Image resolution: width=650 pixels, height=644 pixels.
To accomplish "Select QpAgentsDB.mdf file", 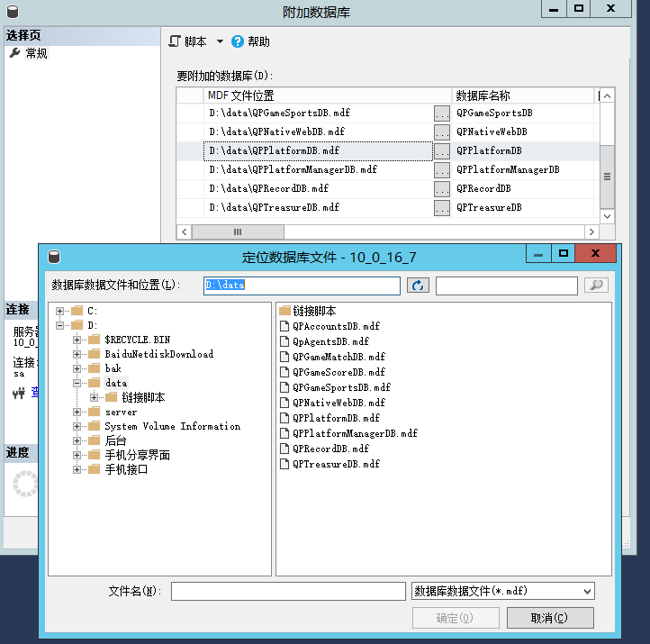I will (x=330, y=341).
